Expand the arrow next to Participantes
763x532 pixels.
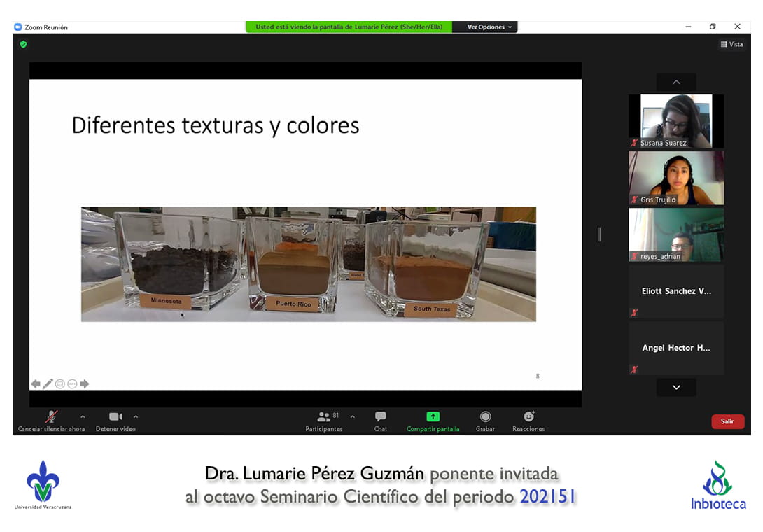tap(352, 416)
